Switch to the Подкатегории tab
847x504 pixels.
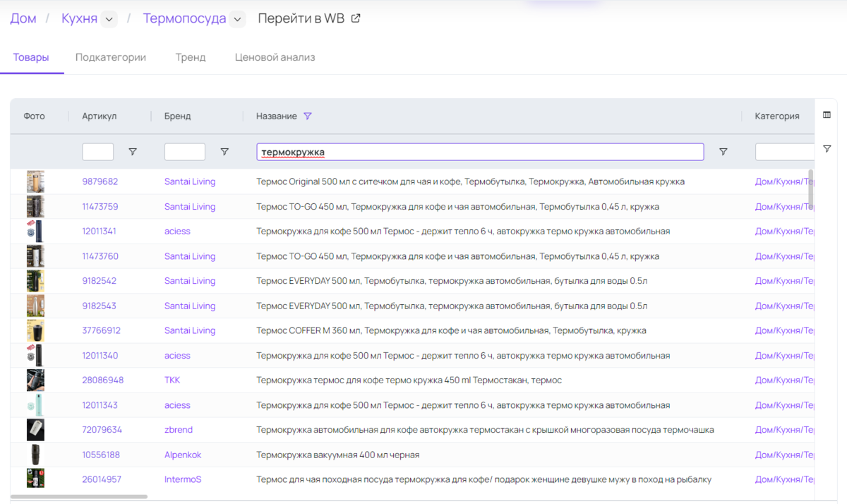coord(111,58)
